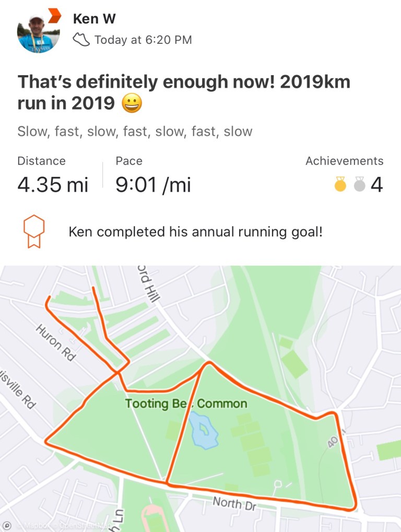Select the Pace 9:01 /mi stat

[x=153, y=176]
